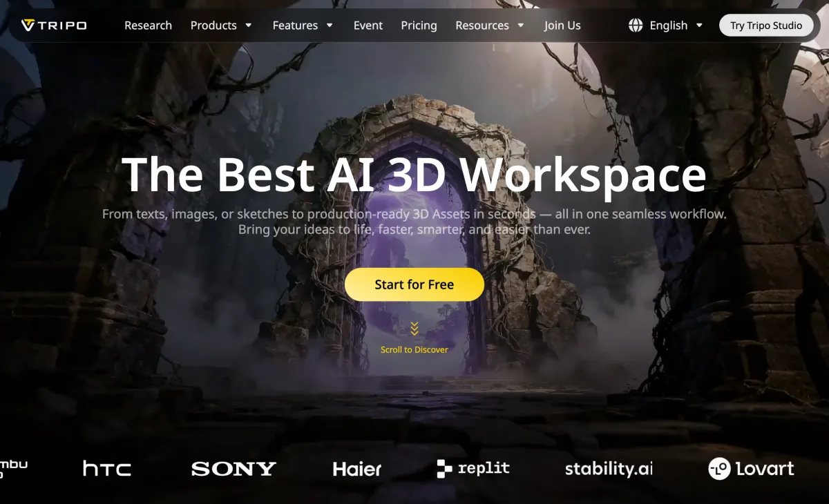
Task: Click the HTC partner logo
Action: [106, 469]
